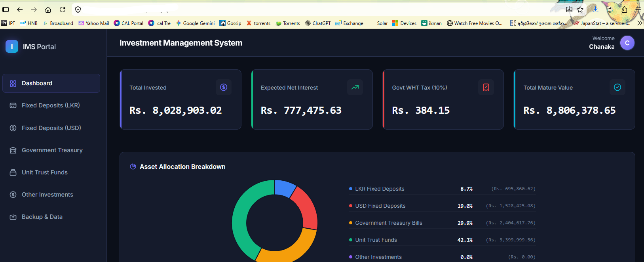
Task: Open the browser extensions puzzle icon
Action: click(624, 10)
